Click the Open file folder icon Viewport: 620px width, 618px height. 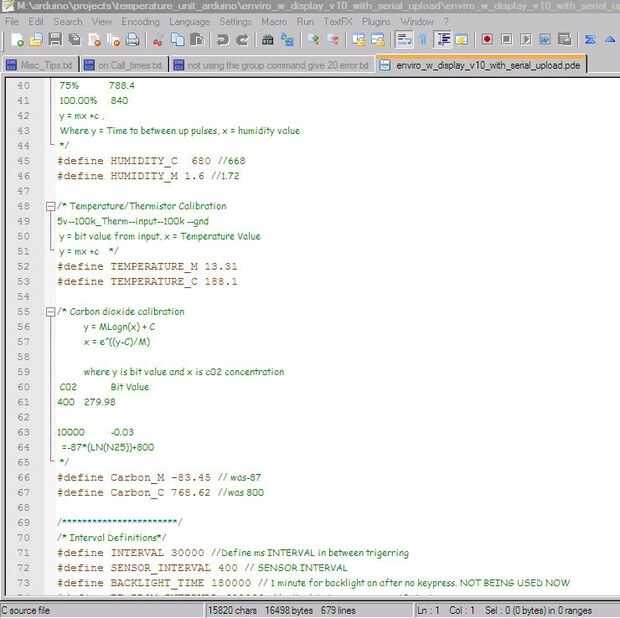point(36,40)
